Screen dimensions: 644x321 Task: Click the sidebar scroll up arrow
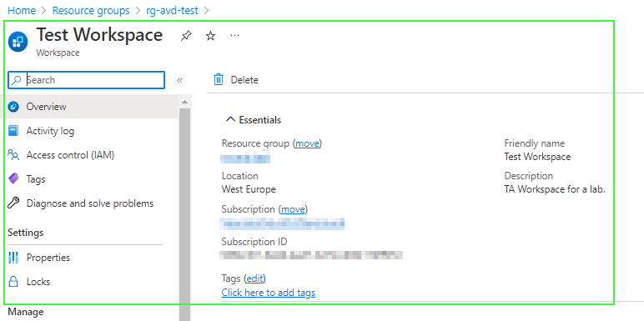click(x=184, y=102)
